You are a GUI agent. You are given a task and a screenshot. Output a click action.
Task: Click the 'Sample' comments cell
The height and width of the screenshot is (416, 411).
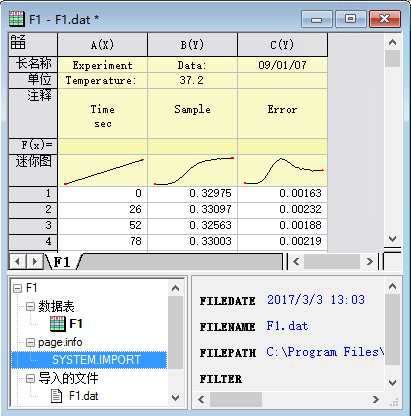coord(193,113)
